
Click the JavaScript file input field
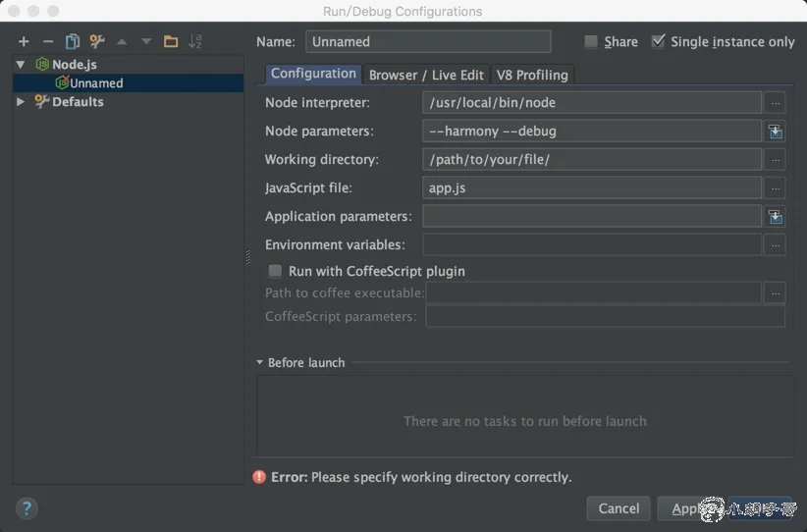coord(592,187)
